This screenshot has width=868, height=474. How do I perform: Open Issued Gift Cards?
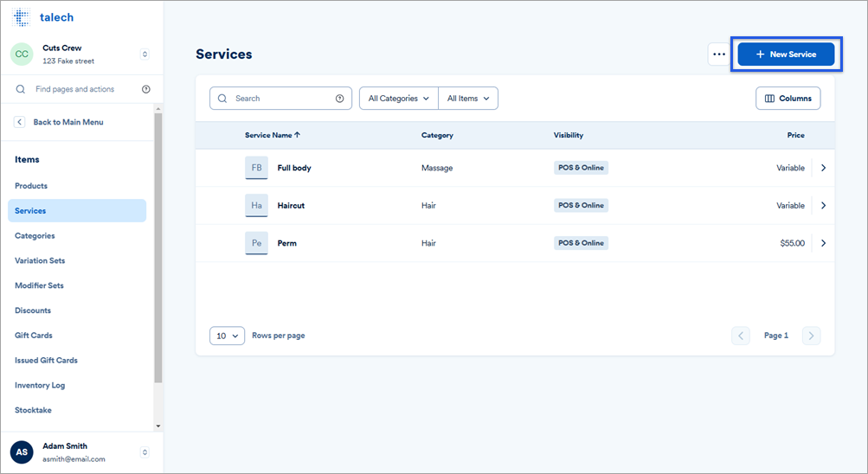tap(46, 360)
